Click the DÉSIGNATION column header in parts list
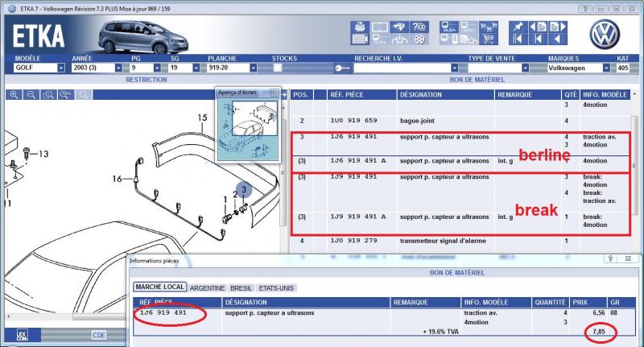The image size is (644, 347). click(x=445, y=95)
